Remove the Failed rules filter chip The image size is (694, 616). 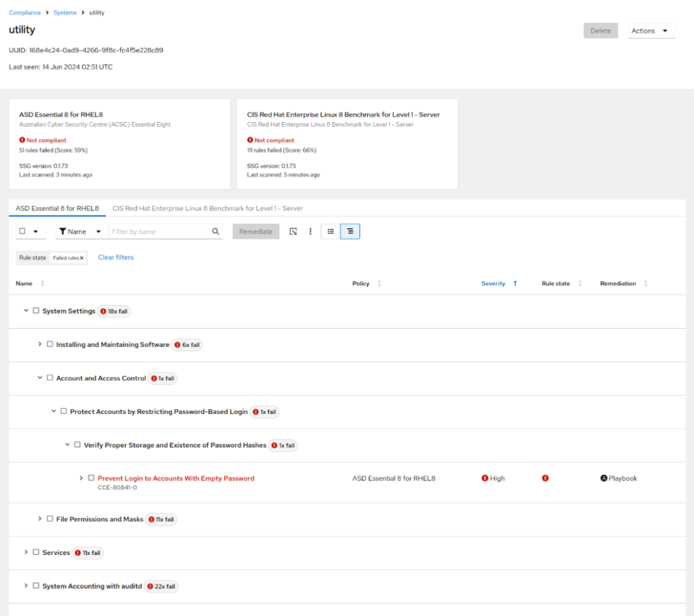[x=81, y=258]
